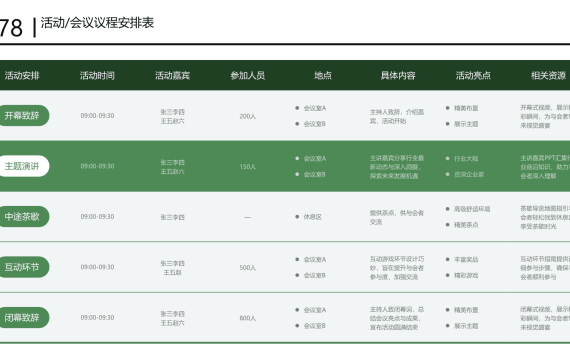Image resolution: width=570 pixels, height=360 pixels.
Task: Click 展示主题 in the 闭幕致辞 row
Action: click(x=466, y=326)
